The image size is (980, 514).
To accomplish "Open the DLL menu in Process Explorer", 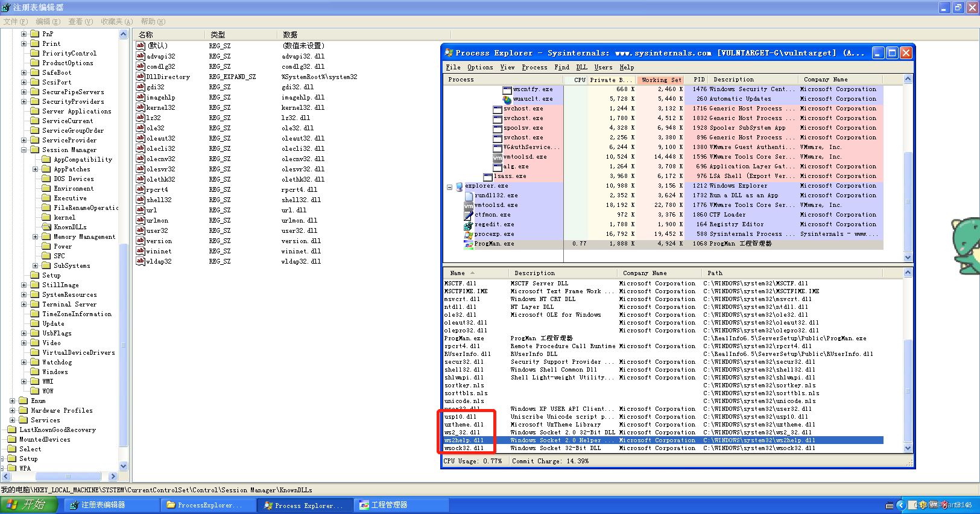I will [x=581, y=68].
